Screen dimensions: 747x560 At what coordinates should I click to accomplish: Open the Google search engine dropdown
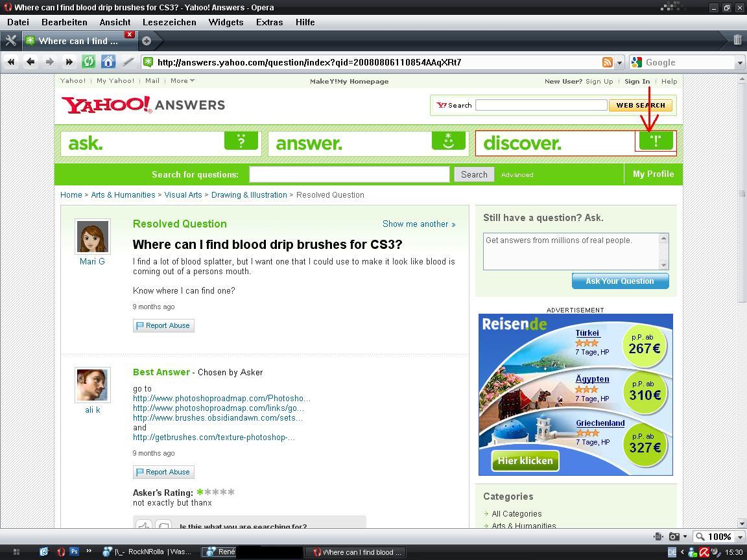coord(740,63)
